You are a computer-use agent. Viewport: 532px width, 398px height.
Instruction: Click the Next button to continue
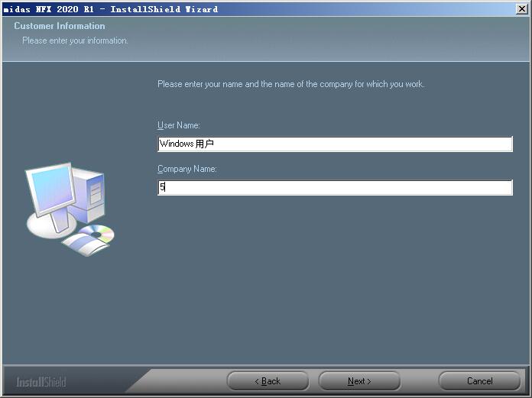click(359, 381)
